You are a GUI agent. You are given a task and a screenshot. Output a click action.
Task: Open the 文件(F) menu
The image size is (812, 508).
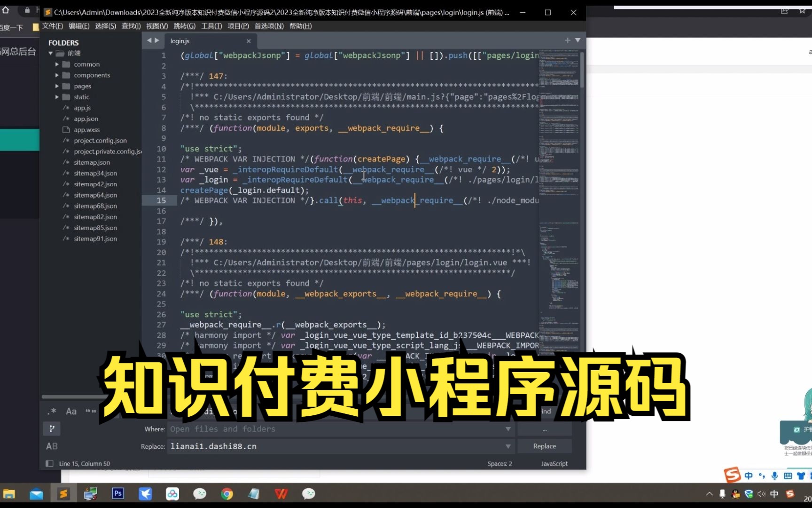(x=52, y=26)
